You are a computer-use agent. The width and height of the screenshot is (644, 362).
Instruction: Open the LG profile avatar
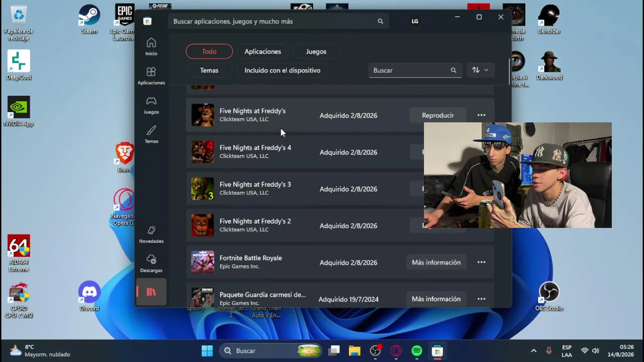[x=415, y=21]
